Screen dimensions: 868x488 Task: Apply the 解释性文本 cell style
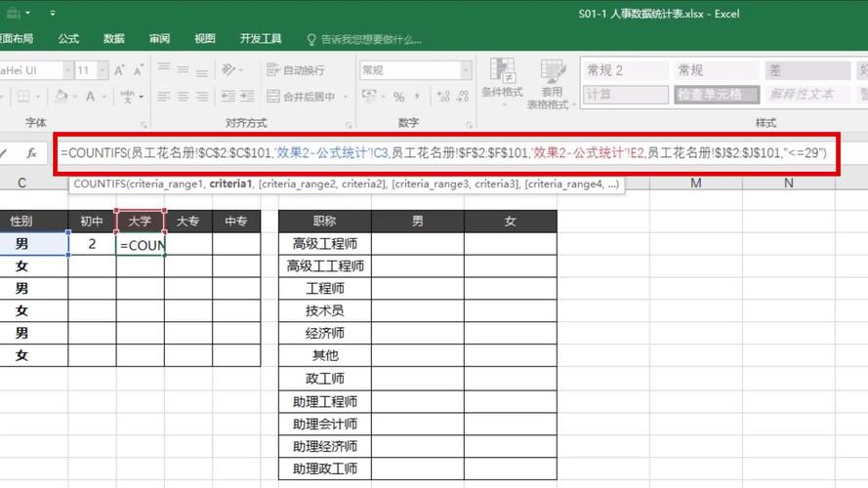pos(808,94)
